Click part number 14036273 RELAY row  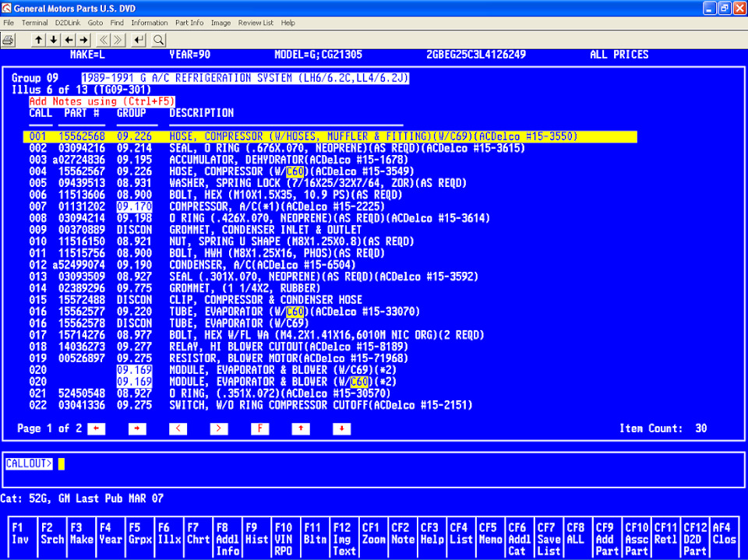82,347
